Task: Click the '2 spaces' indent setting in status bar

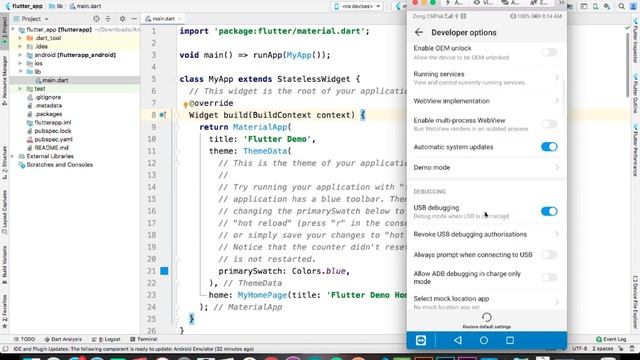Action: pyautogui.click(x=602, y=349)
